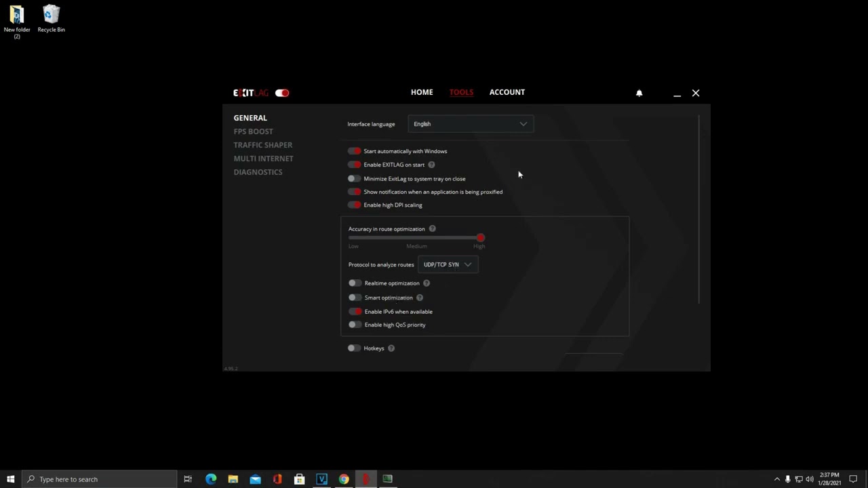Open the Windows Start menu
The width and height of the screenshot is (868, 488).
(x=10, y=479)
